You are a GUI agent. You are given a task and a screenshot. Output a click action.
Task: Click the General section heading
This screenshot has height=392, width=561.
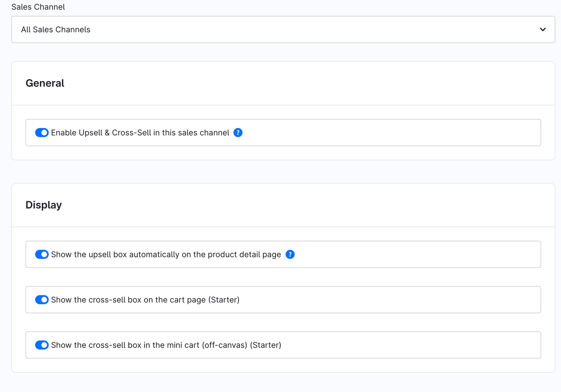45,83
